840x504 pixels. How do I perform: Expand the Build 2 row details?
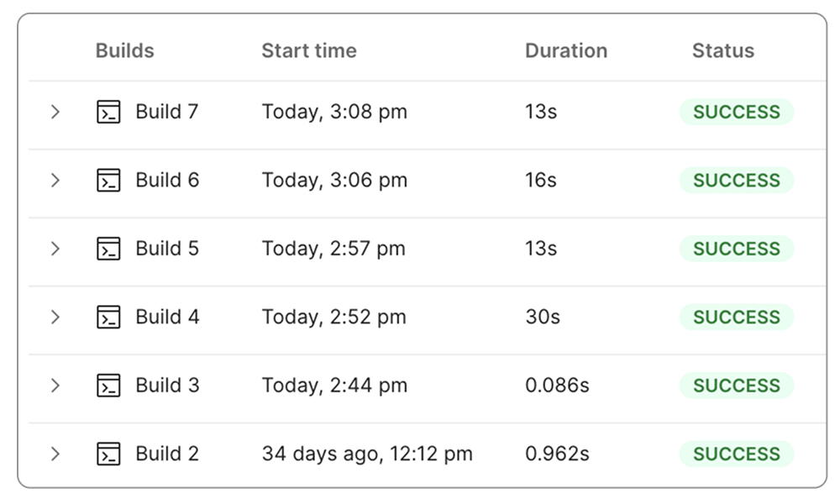[56, 454]
